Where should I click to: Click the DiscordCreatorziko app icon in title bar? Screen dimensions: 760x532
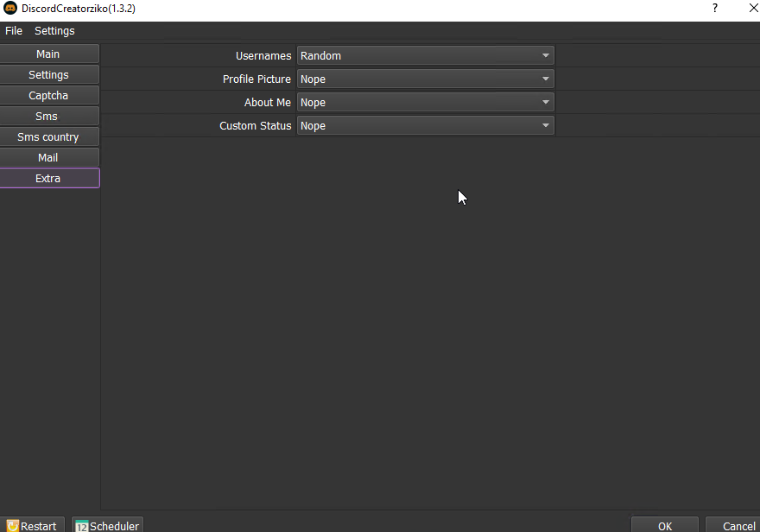pos(9,9)
